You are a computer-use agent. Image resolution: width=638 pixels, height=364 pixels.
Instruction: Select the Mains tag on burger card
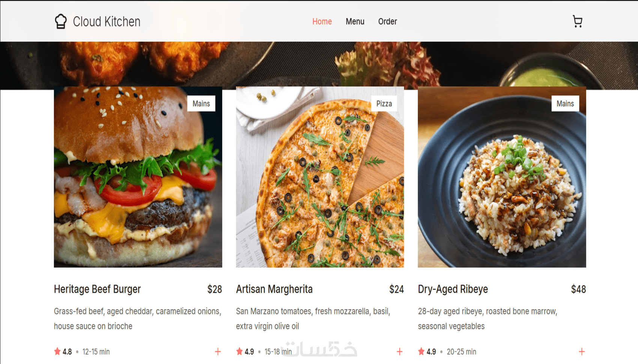pos(201,104)
